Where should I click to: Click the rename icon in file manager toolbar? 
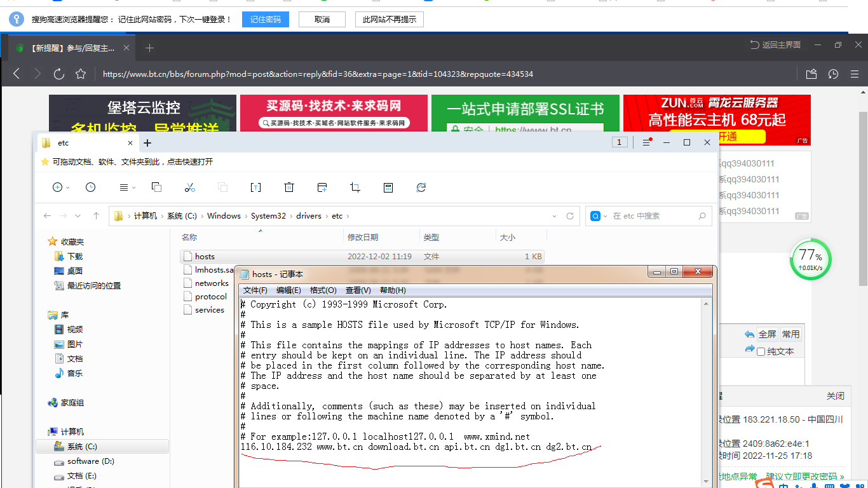coord(255,187)
